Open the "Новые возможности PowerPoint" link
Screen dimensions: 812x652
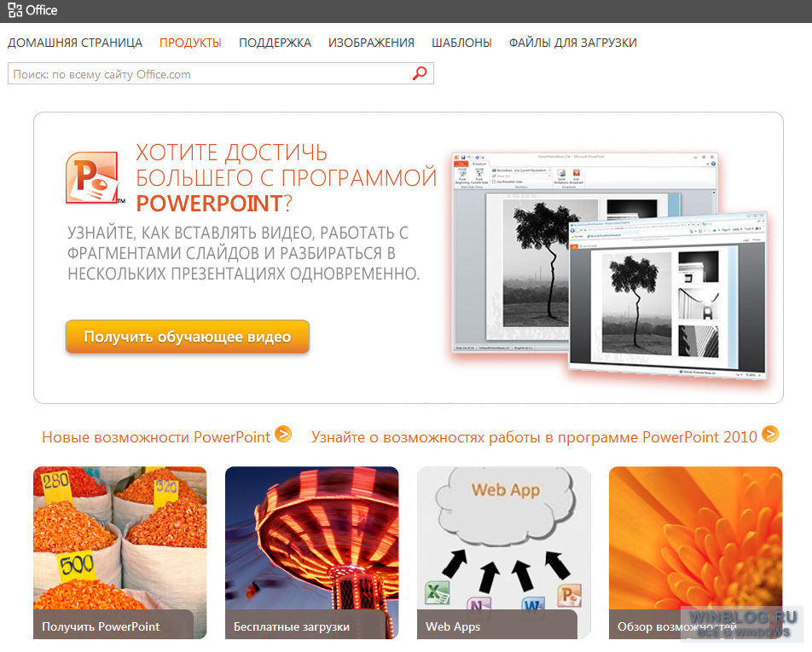click(x=156, y=437)
